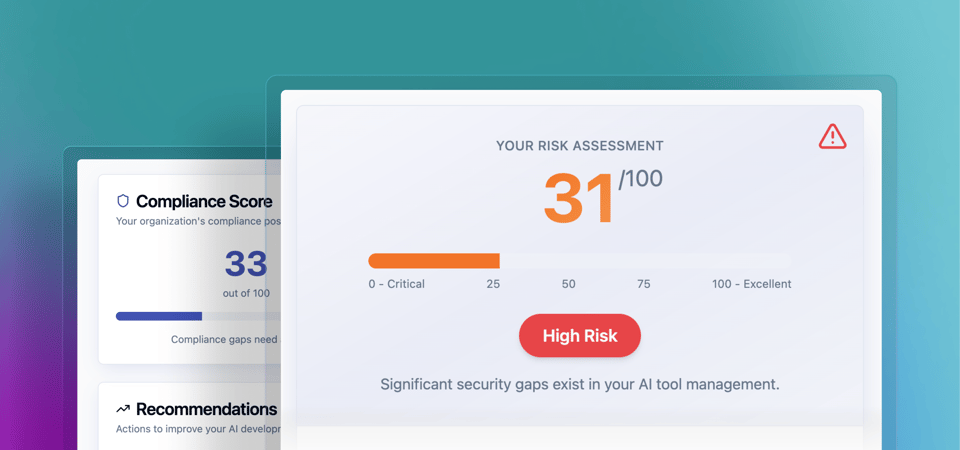Screen dimensions: 960x450
Task: Click the "Compliance gaps need" note
Action: (224, 339)
